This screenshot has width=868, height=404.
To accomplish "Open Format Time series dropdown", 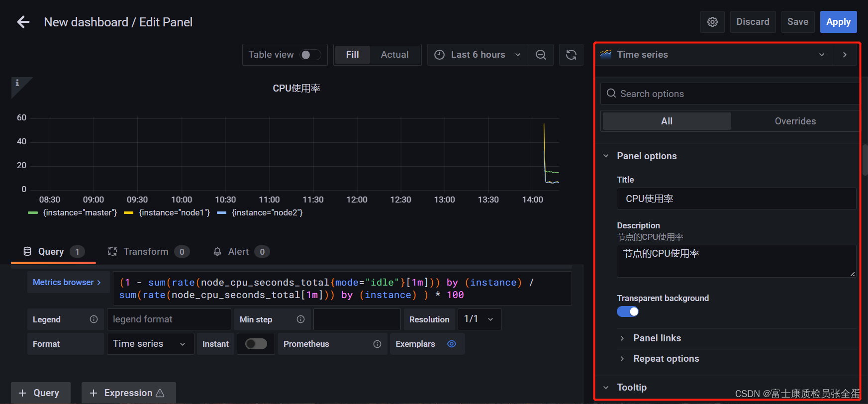I will point(150,344).
